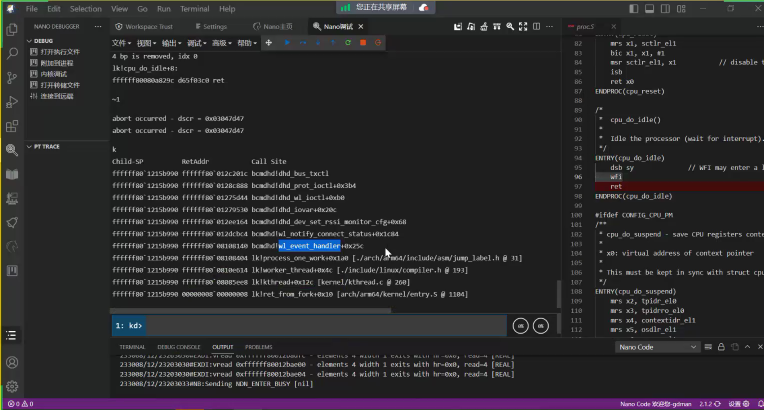The width and height of the screenshot is (764, 410).
Task: Open editor More Actions ellipsis
Action: click(x=550, y=27)
